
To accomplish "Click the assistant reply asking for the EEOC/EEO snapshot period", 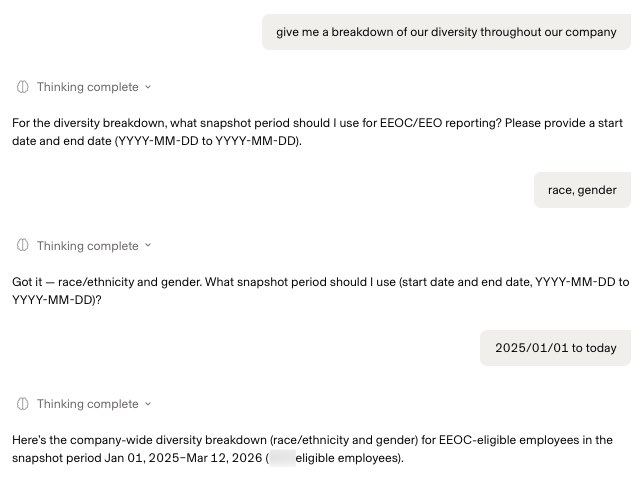I will click(x=317, y=132).
